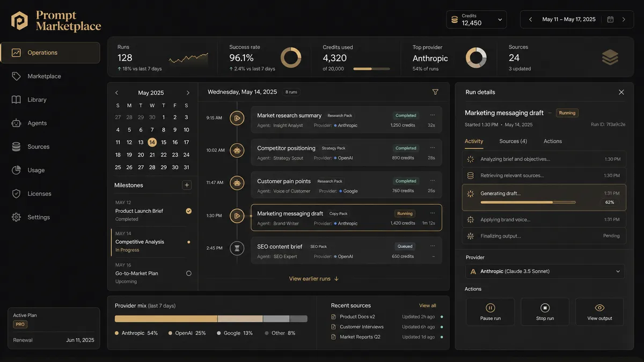Add a new milestone with plus icon

click(x=187, y=185)
